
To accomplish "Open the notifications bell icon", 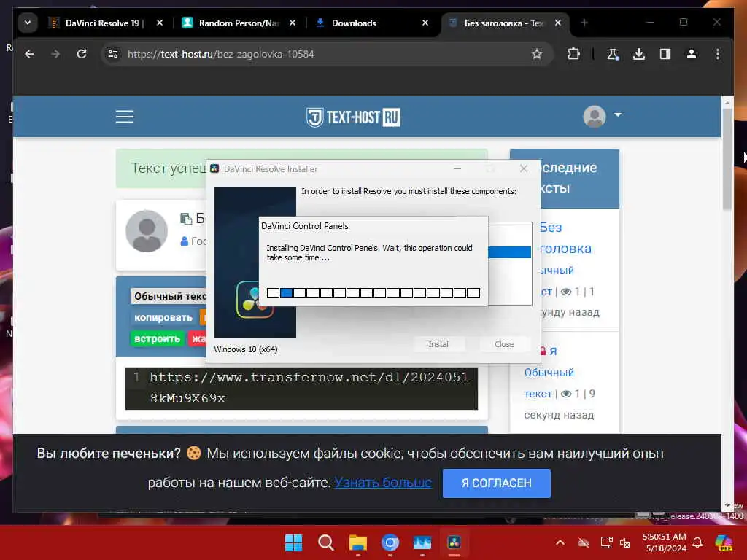I will (x=697, y=542).
